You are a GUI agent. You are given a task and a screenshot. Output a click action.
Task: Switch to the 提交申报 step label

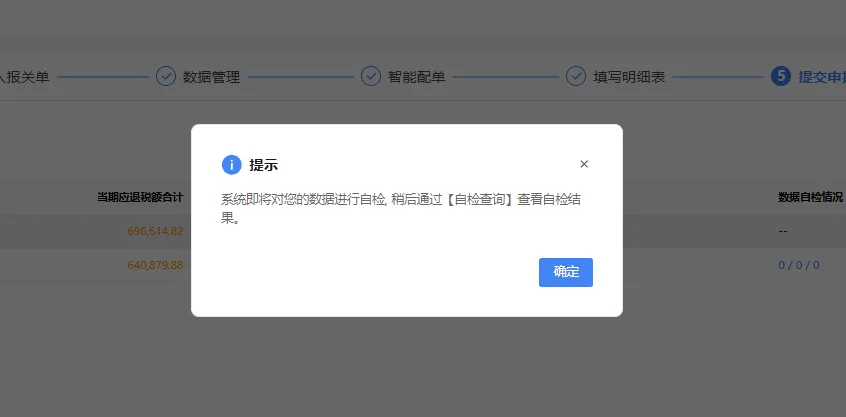(x=822, y=77)
